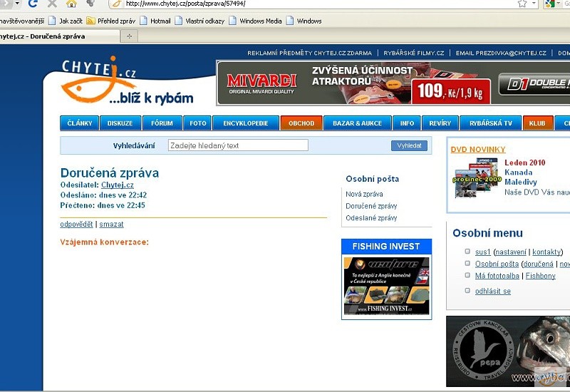Open the orange Obchod navigation tab

(x=301, y=123)
